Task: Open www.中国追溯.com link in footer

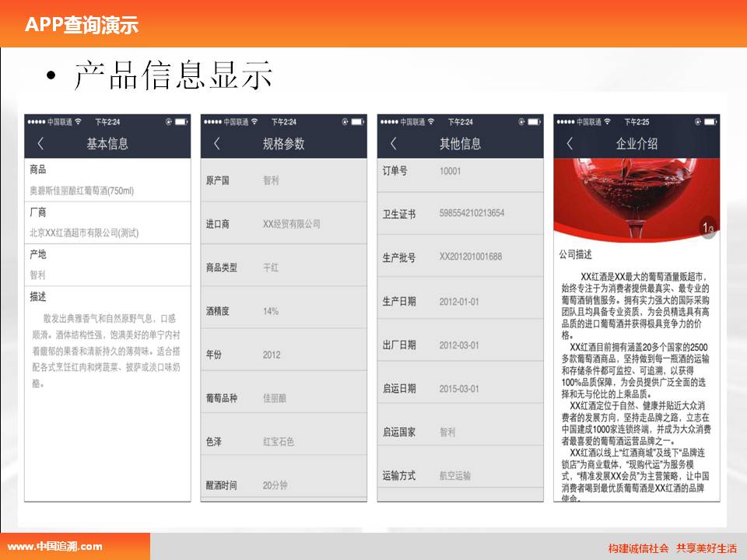Action: point(54,546)
